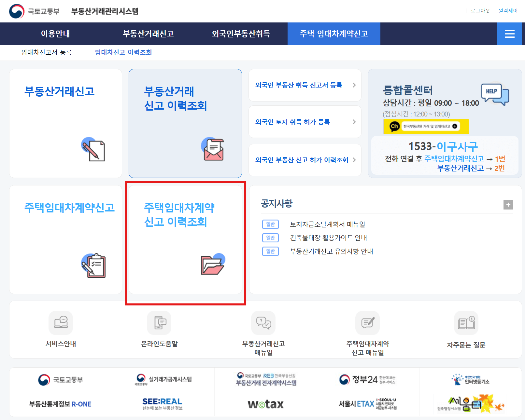Open the KakaoTalk channel banner

click(x=426, y=126)
